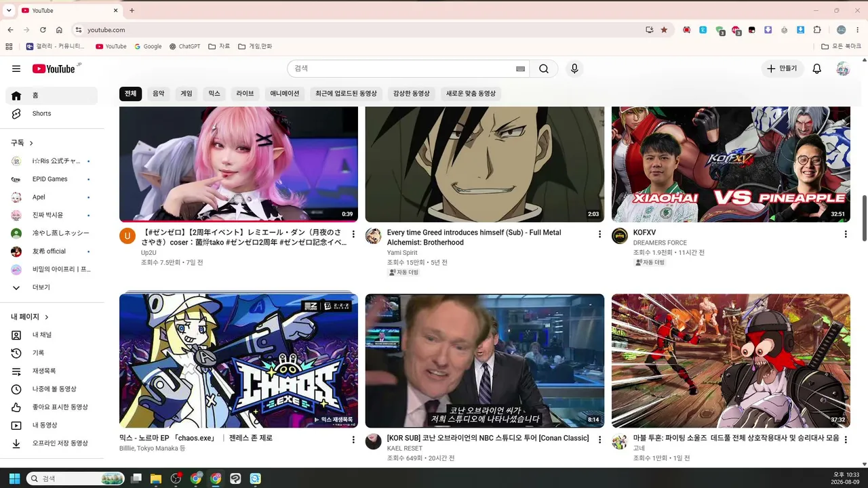Image resolution: width=868 pixels, height=488 pixels.
Task: Open File Explorer from the taskbar
Action: point(156,479)
